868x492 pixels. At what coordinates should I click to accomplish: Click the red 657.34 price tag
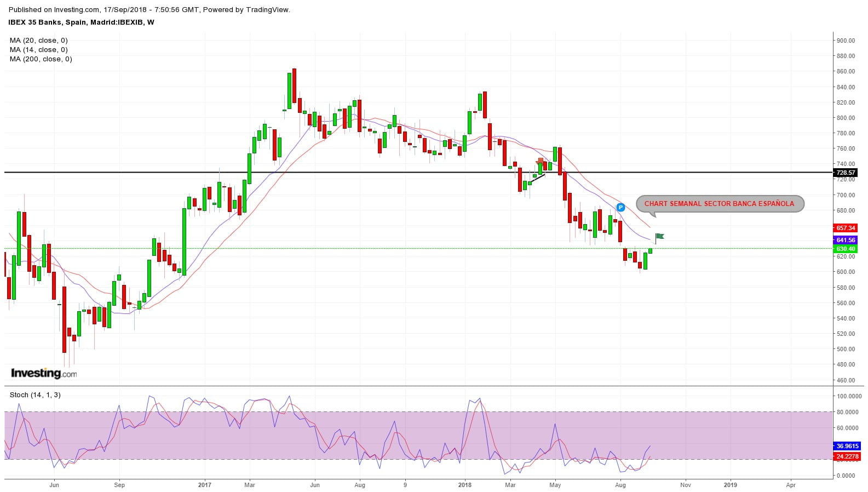pos(846,228)
